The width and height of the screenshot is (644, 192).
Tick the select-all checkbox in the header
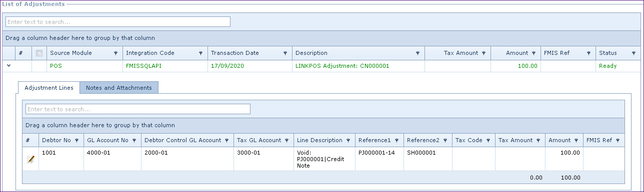39,53
